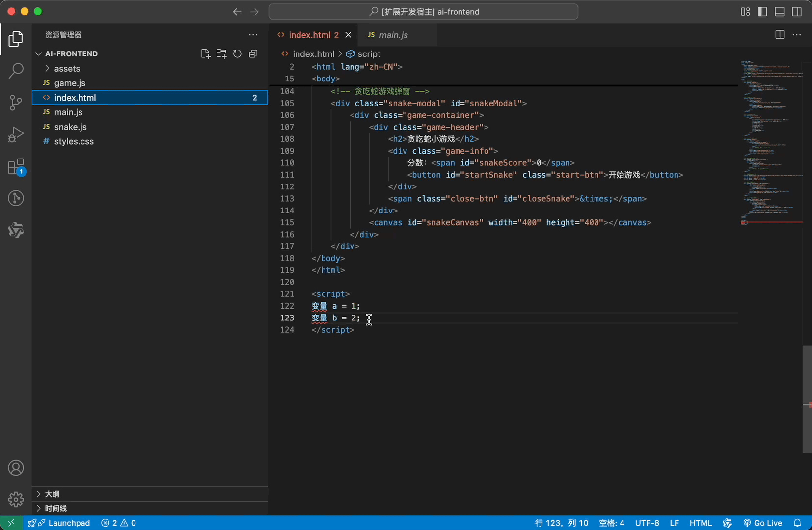Image resolution: width=812 pixels, height=530 pixels.
Task: Expand the 时间线 timeline section
Action: click(55, 508)
